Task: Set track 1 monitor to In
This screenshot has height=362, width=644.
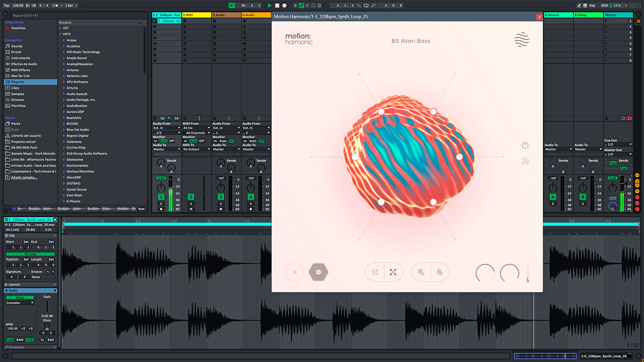Action: pyautogui.click(x=156, y=141)
